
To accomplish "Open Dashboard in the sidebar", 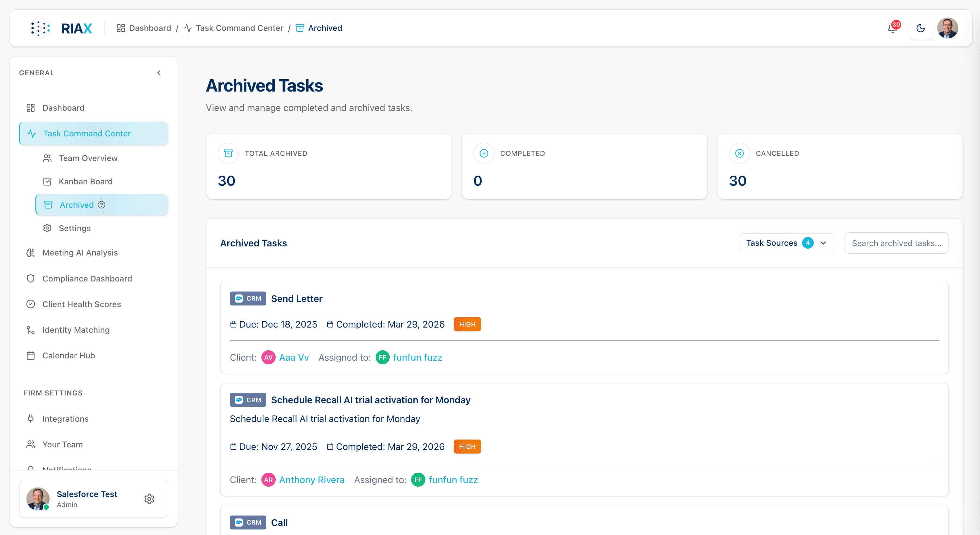I will [94, 108].
